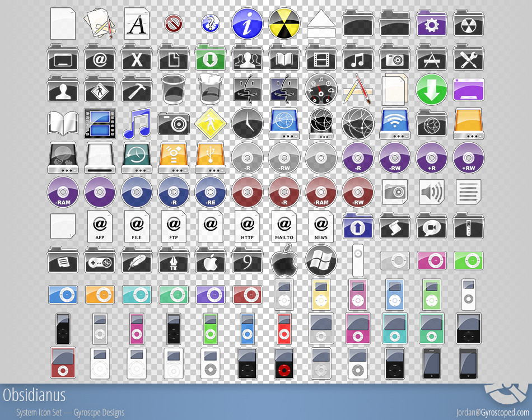Choose the yellow iPod mini icon
The image size is (532, 420).
click(x=321, y=295)
